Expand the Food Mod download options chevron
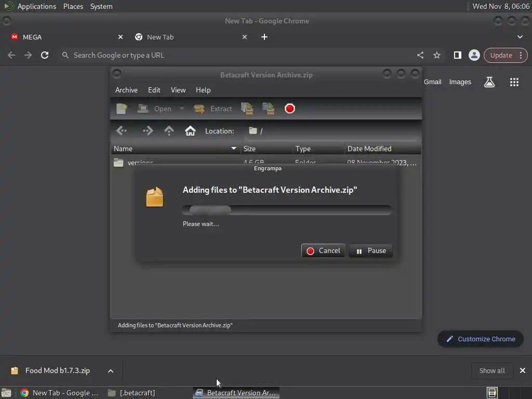Screen dimensions: 532x399 [x=111, y=371]
